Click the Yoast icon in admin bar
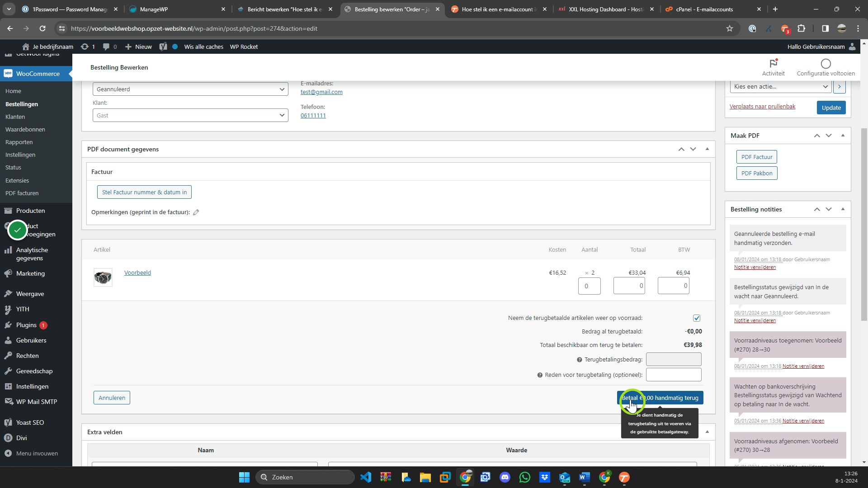The width and height of the screenshot is (868, 488). pyautogui.click(x=163, y=47)
